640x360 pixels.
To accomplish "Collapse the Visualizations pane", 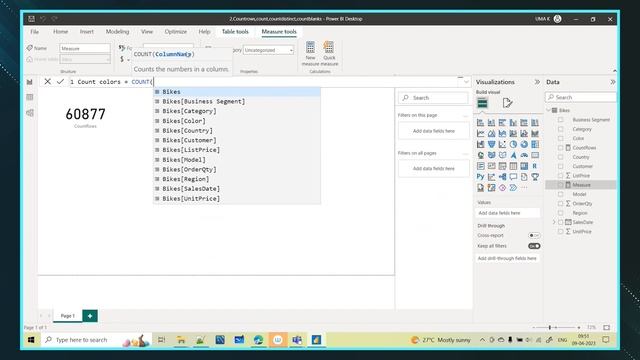I will pyautogui.click(x=537, y=82).
